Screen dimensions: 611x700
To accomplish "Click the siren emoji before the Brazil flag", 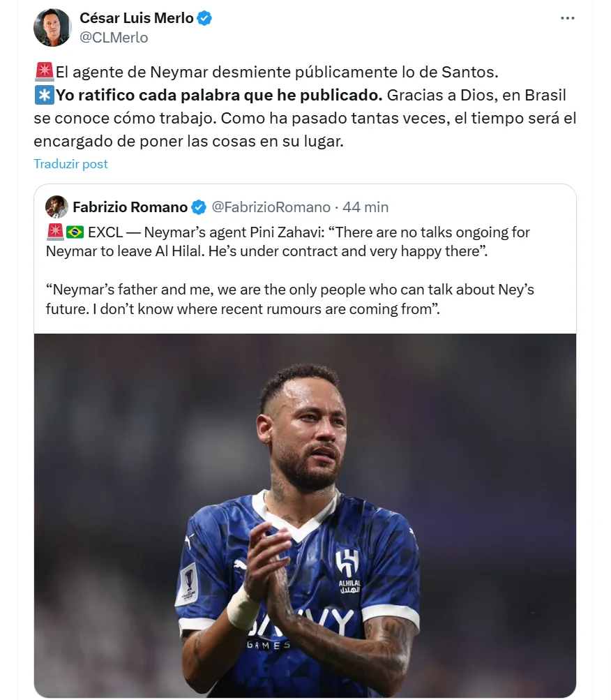I will coord(55,232).
